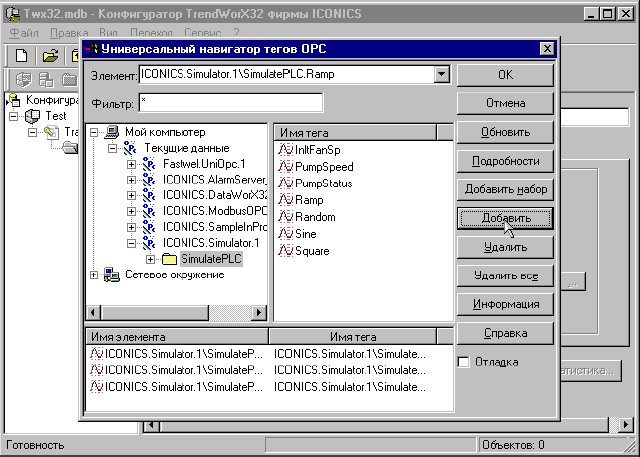Open the Переход menu

pyautogui.click(x=151, y=33)
